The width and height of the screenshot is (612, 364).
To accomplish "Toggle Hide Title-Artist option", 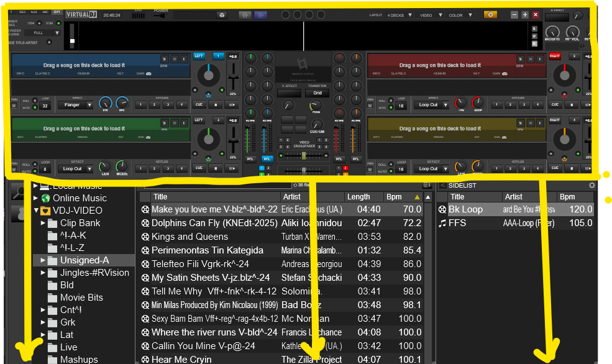I will coord(49,42).
